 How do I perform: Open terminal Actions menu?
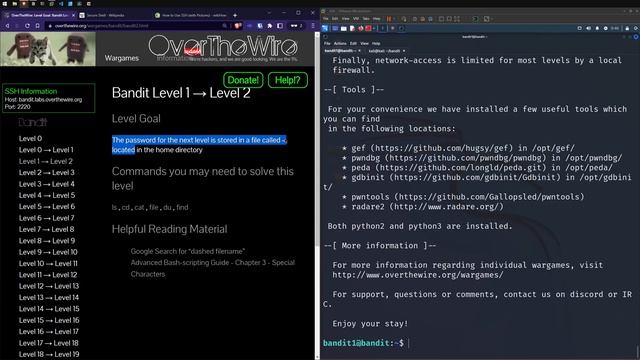340,43
